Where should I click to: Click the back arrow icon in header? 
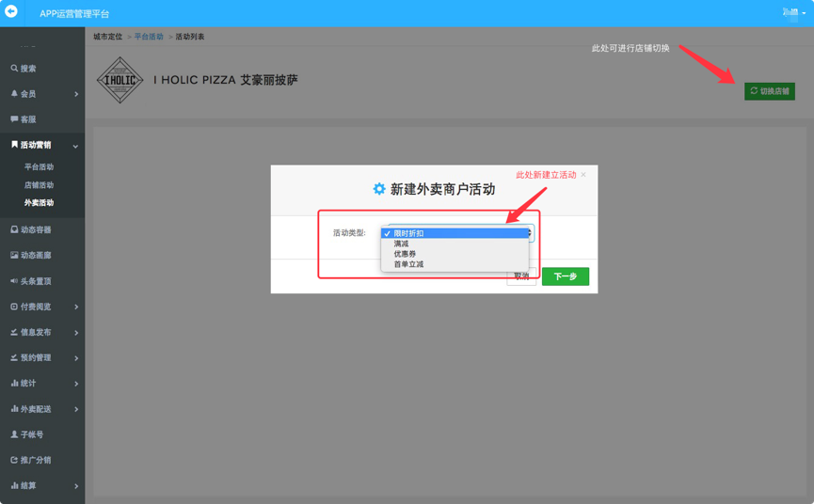point(11,12)
